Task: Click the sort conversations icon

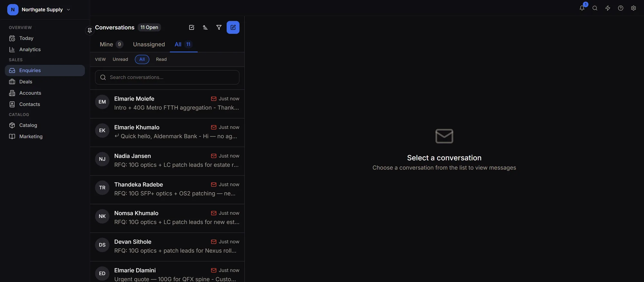Action: 205,27
